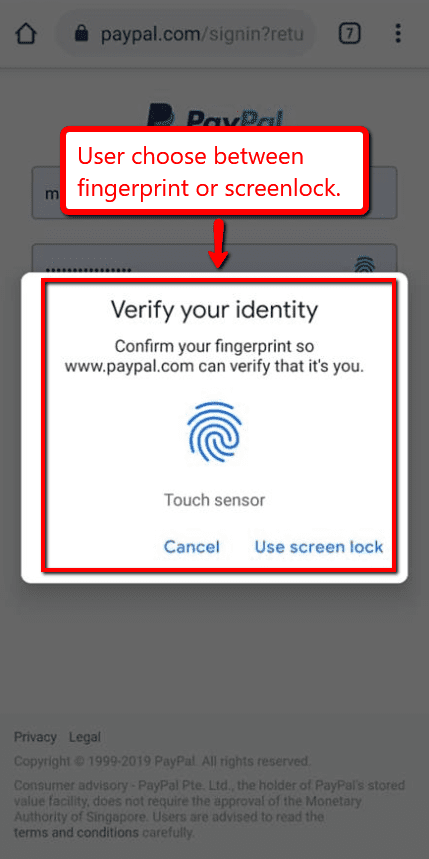The image size is (429, 859).
Task: Click the red annotation callout box
Action: 214,171
